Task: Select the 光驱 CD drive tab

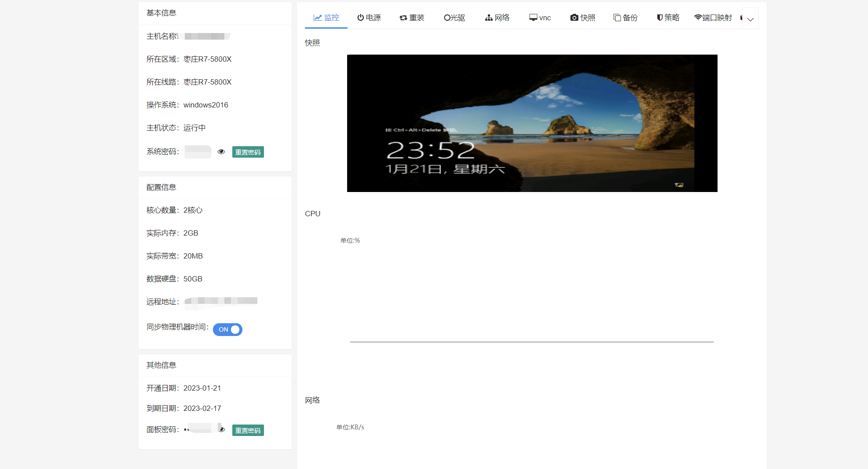Action: click(x=454, y=18)
